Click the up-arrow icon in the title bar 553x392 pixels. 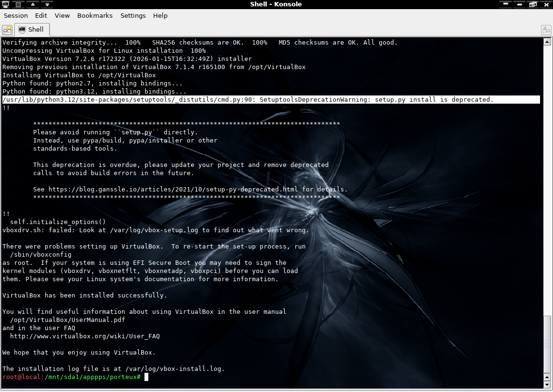pos(33,4)
